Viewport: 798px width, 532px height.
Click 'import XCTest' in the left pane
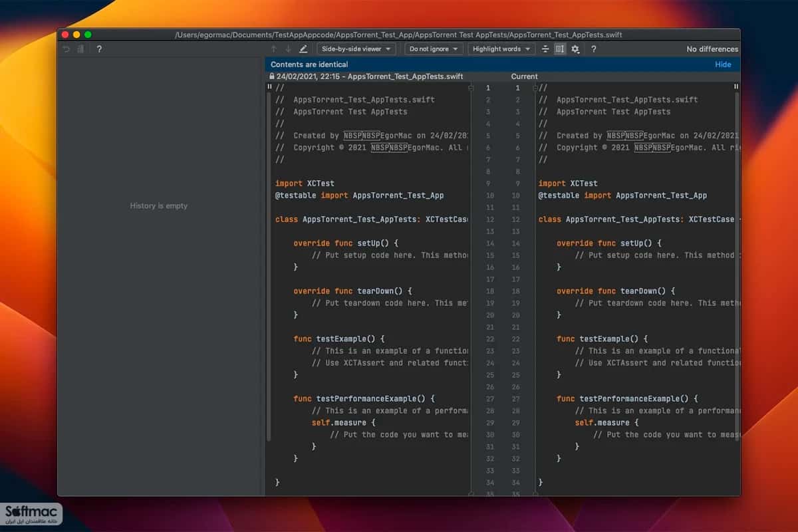[305, 184]
